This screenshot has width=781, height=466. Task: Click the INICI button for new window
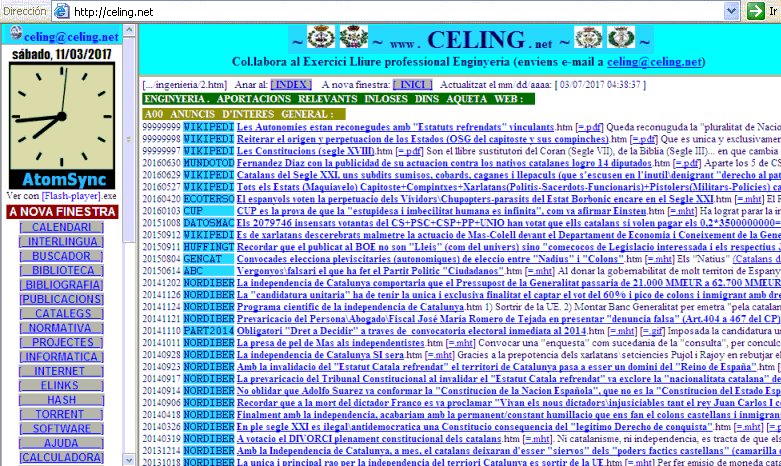pyautogui.click(x=412, y=85)
